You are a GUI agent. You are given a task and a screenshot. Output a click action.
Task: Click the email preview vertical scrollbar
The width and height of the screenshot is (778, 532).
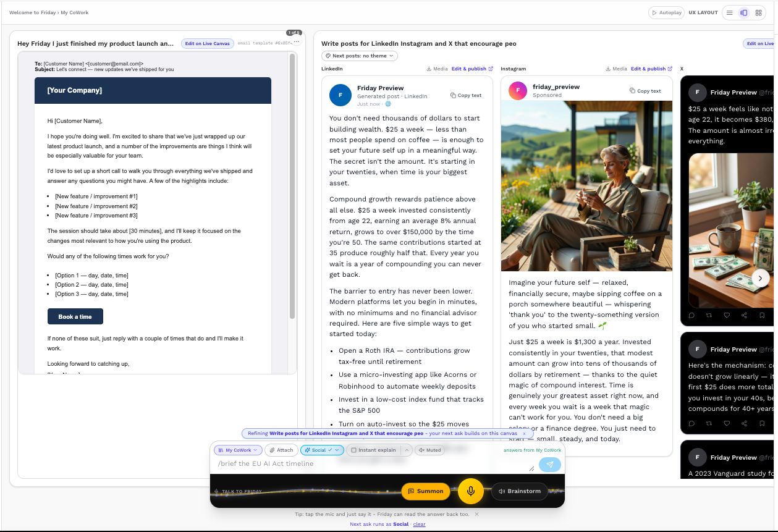[292, 185]
